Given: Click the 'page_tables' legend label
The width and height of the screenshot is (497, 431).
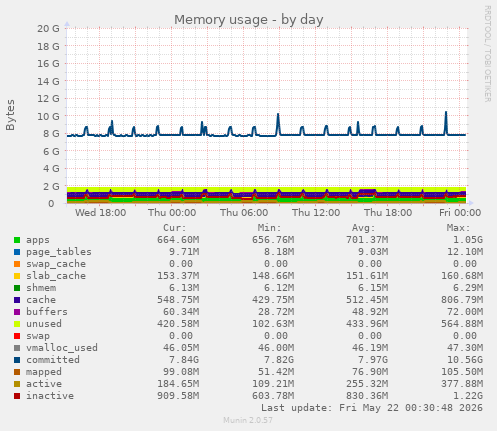Looking at the screenshot, I should pos(59,252).
